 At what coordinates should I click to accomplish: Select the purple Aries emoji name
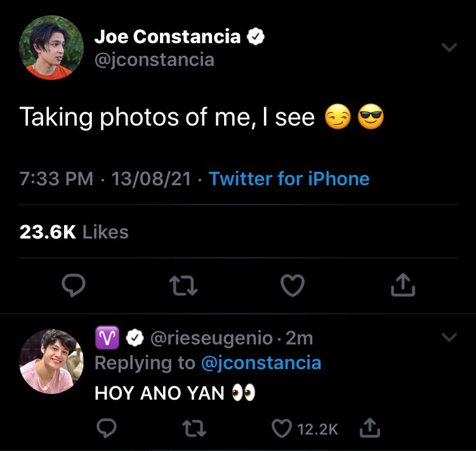[x=107, y=337]
